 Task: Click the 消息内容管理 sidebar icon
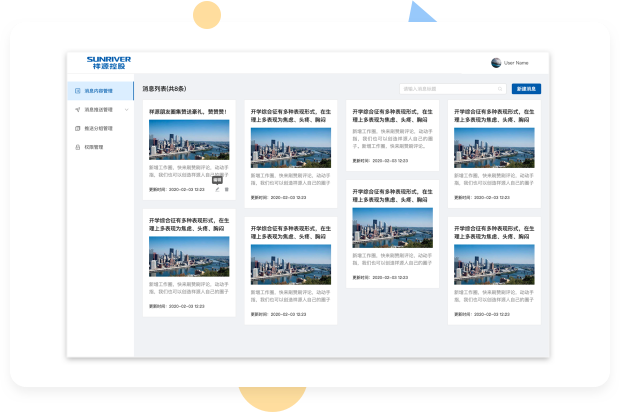[76, 91]
